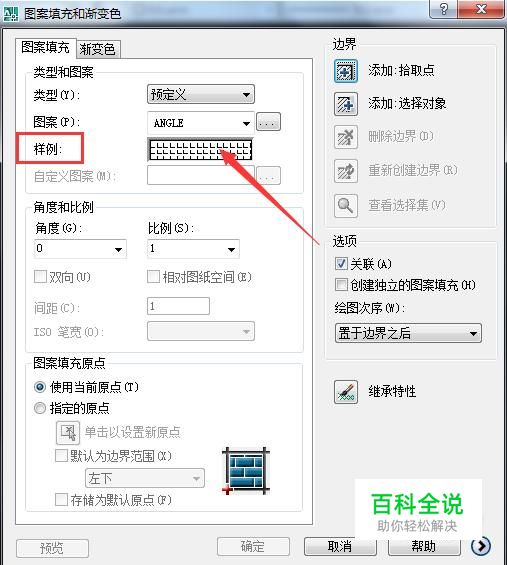Click the expand arrow icon beside Help
The height and width of the screenshot is (565, 507).
tap(481, 546)
